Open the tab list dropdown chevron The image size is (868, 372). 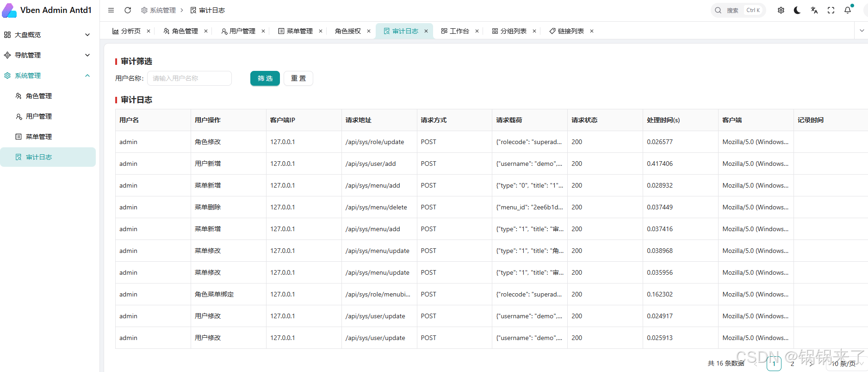coord(862,31)
